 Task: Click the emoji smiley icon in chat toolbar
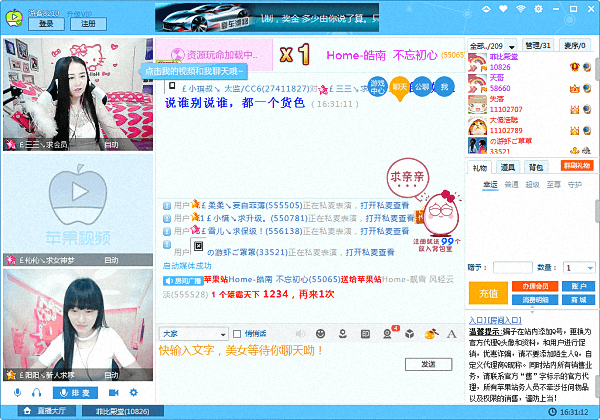coord(319,333)
